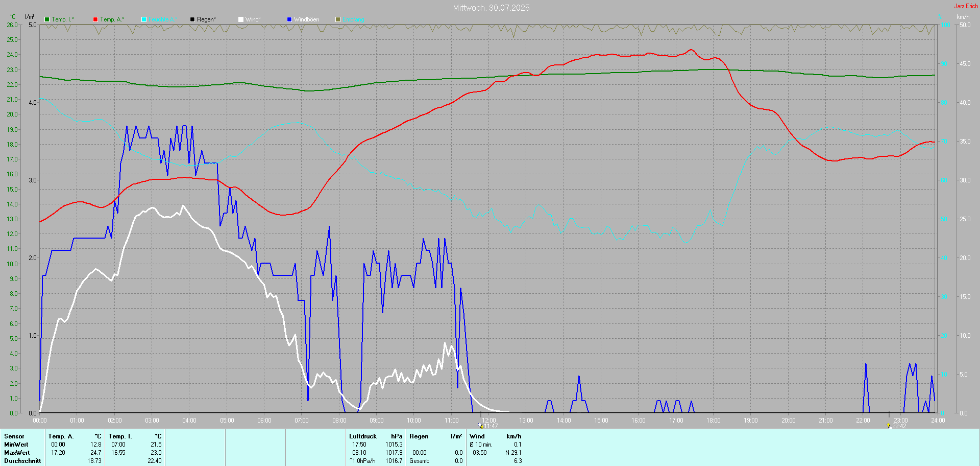980x466 pixels.
Task: Click the Jarz Erich label
Action: tap(966, 6)
